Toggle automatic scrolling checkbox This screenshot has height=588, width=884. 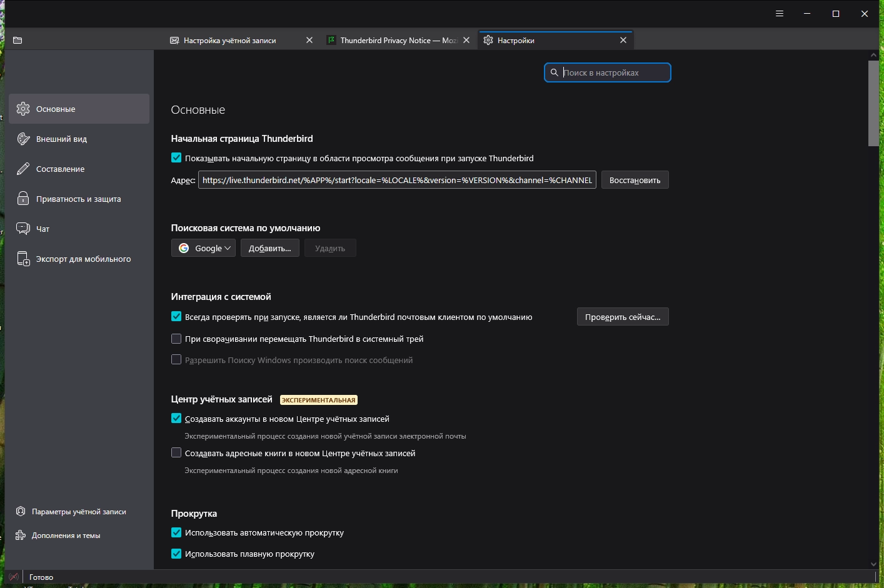pyautogui.click(x=176, y=532)
